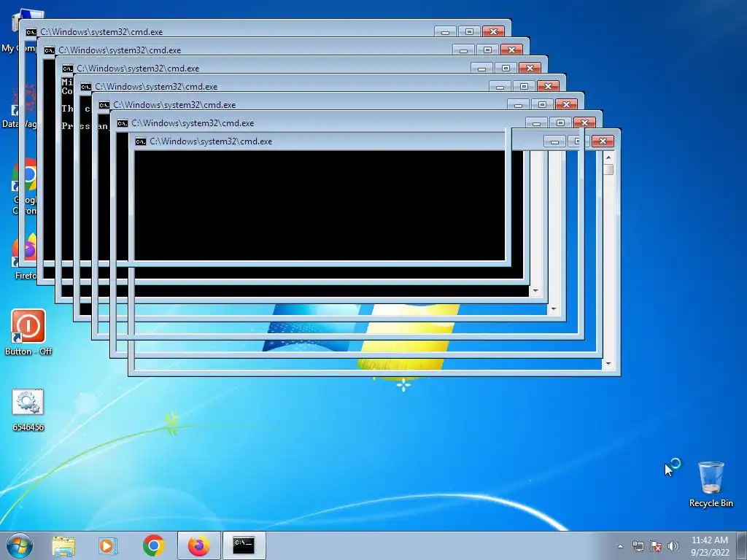Click scroll-up arrow in frontmost cmd window
The image size is (747, 560).
608,157
